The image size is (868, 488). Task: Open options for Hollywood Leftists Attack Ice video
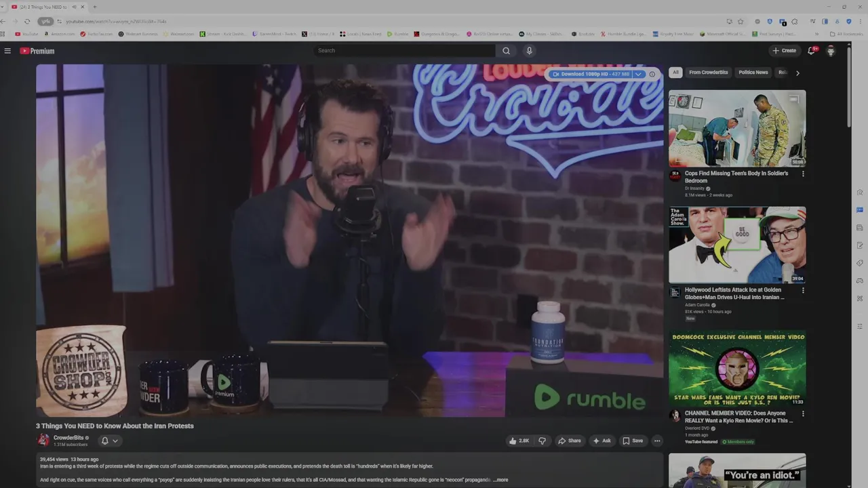[803, 290]
